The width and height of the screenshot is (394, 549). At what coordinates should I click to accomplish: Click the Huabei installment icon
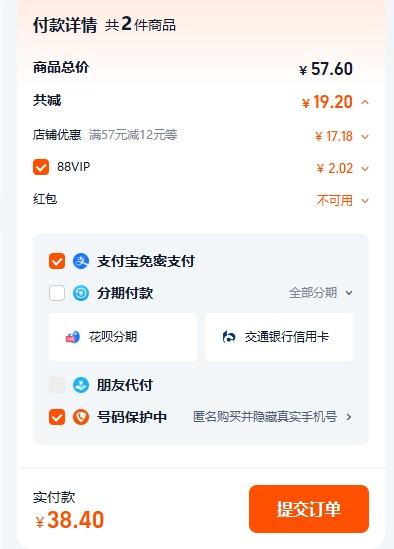pos(73,337)
